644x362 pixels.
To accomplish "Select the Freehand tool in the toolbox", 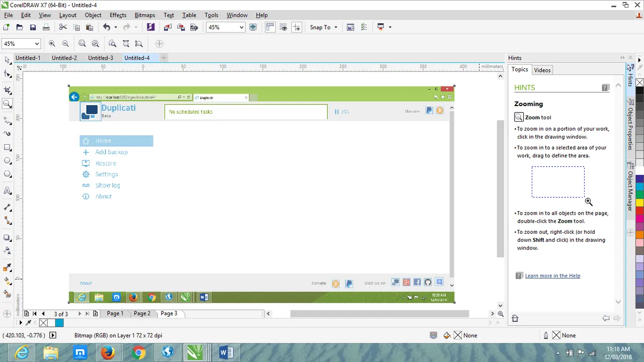I will (8, 121).
